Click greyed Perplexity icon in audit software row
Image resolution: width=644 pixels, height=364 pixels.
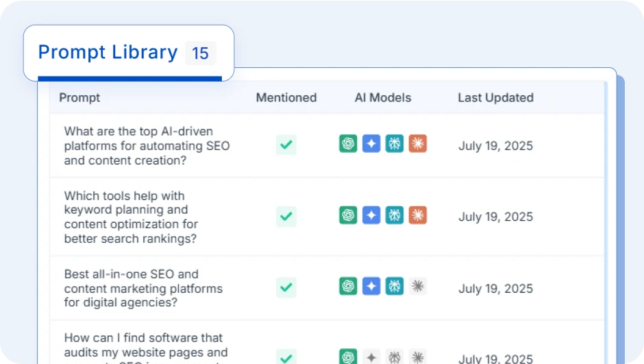[x=395, y=356]
